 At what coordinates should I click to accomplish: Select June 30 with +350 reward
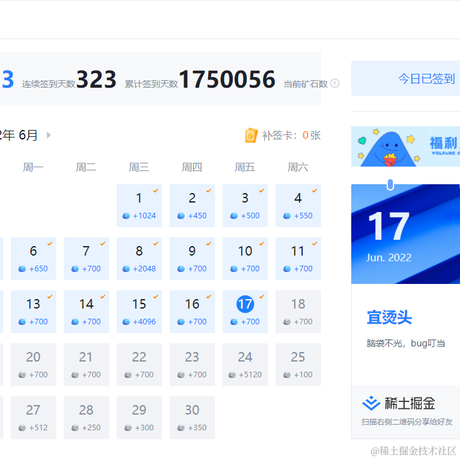tap(192, 418)
